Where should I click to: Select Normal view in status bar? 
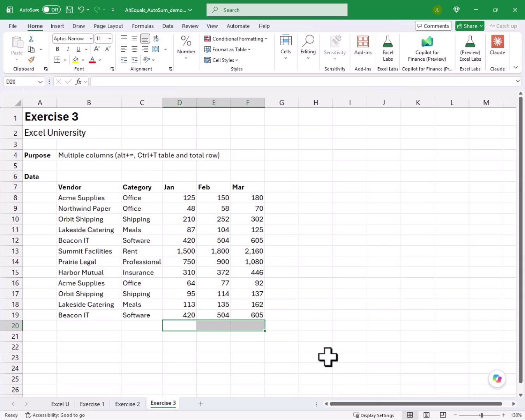click(x=410, y=415)
